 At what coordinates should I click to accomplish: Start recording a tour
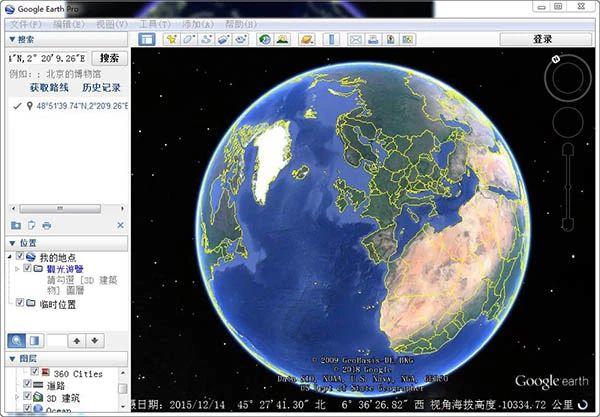[x=241, y=39]
